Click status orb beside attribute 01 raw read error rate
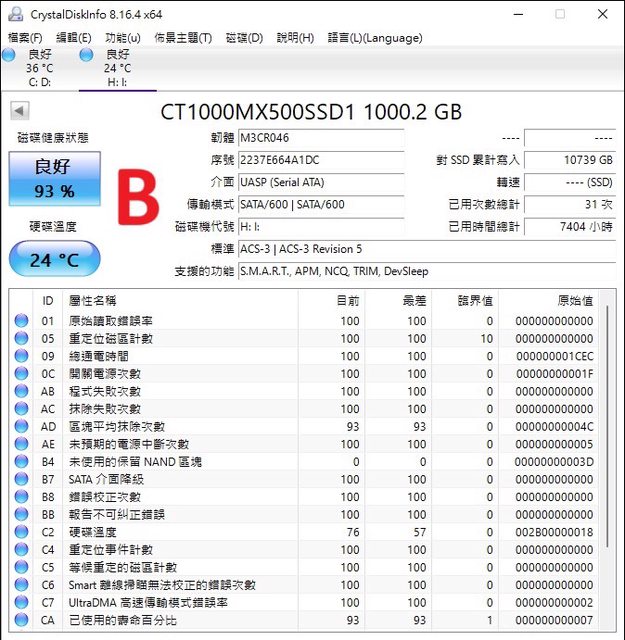 (x=22, y=321)
